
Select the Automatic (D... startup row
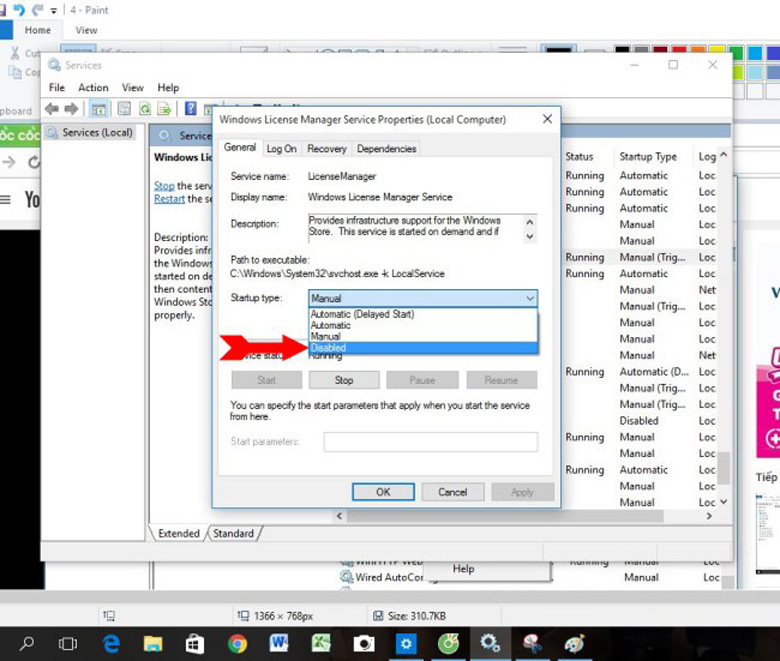654,372
